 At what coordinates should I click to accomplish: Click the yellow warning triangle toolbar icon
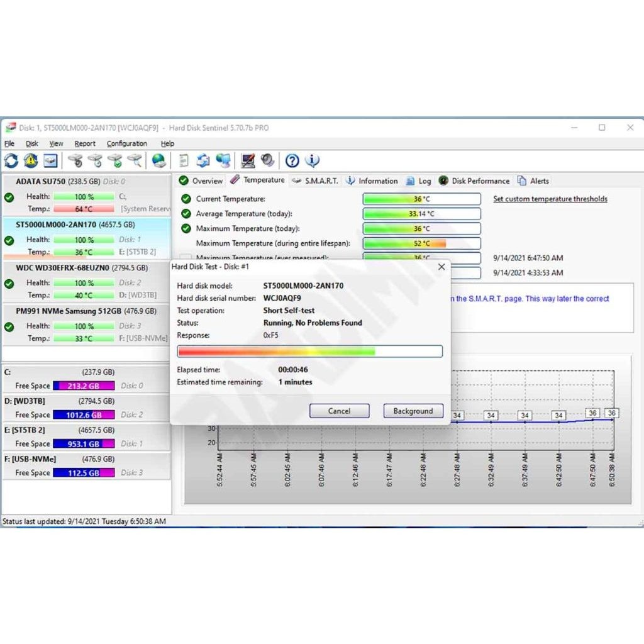point(31,161)
